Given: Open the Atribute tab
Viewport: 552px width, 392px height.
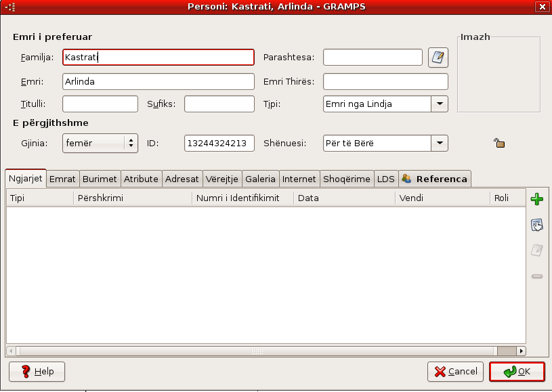Looking at the screenshot, I should [x=141, y=179].
